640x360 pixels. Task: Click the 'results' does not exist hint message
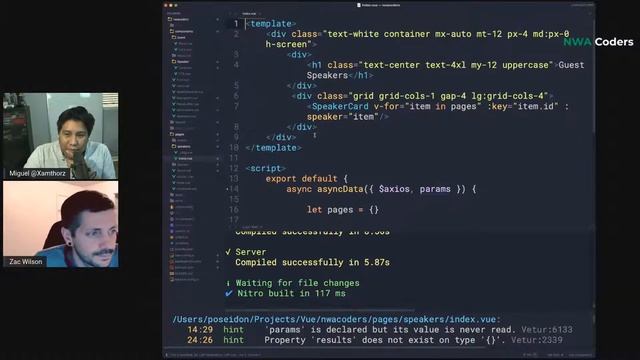point(385,340)
